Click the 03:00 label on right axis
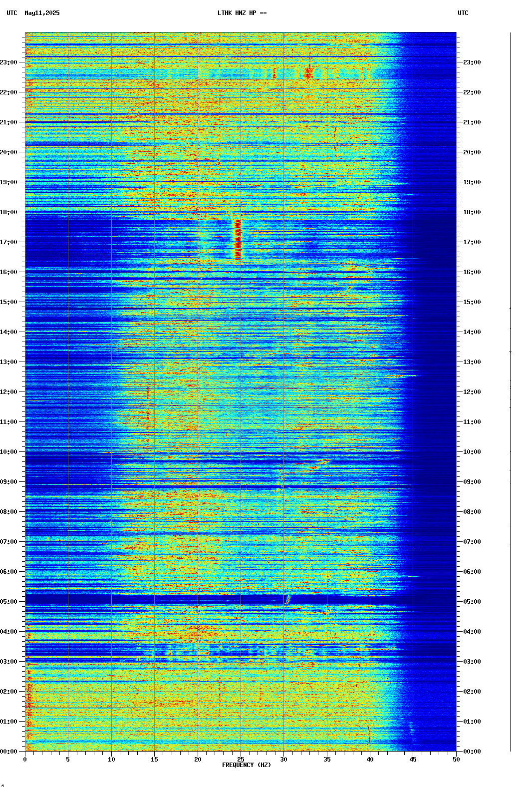Viewport: 532px width, 791px height. tap(472, 662)
